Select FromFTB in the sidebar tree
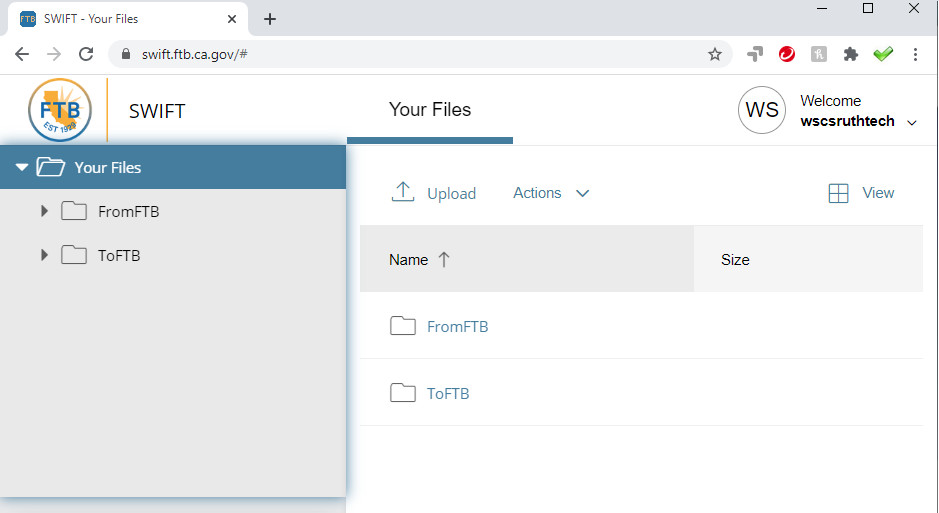 pyautogui.click(x=129, y=212)
